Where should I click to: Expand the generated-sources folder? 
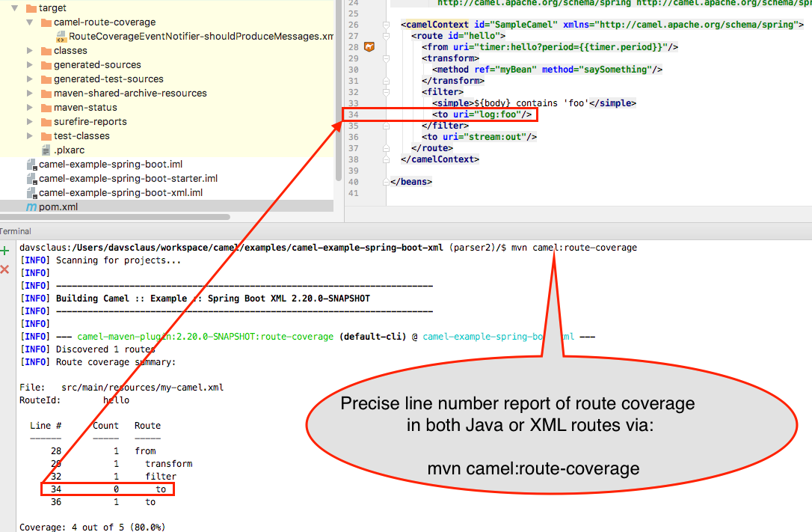click(x=30, y=65)
